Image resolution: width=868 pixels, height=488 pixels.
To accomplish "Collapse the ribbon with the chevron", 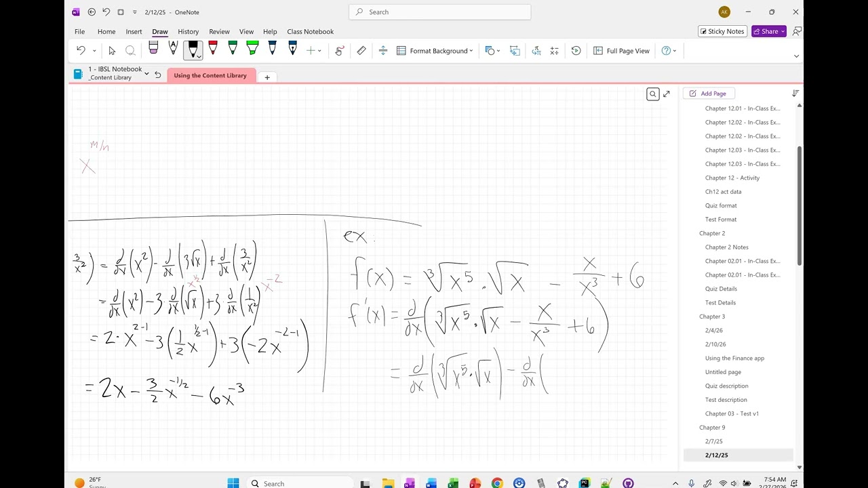I will pos(796,56).
